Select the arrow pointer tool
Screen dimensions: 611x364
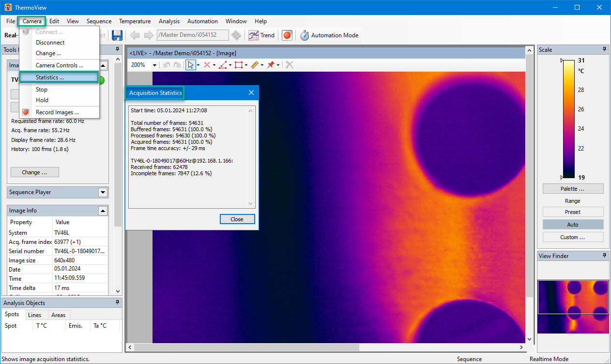click(191, 65)
